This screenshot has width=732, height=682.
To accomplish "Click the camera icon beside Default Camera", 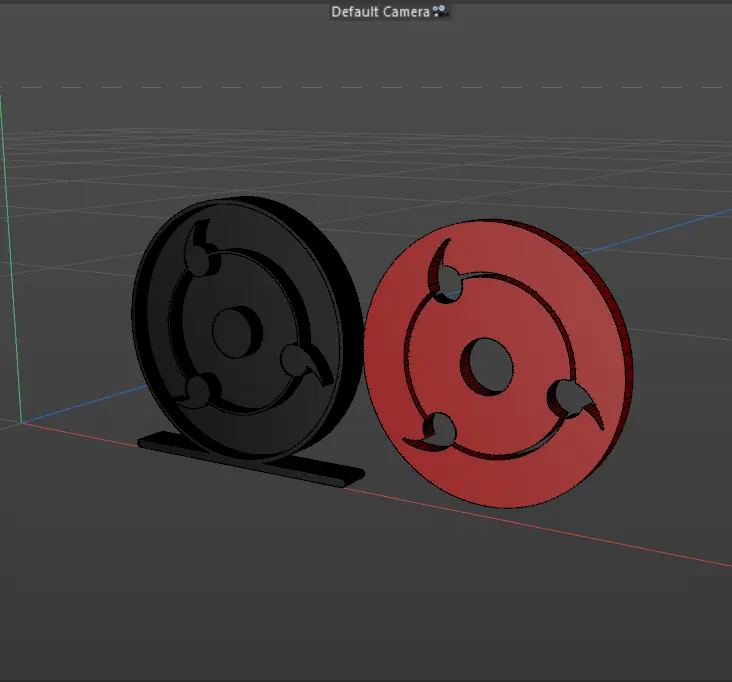I will (x=440, y=12).
